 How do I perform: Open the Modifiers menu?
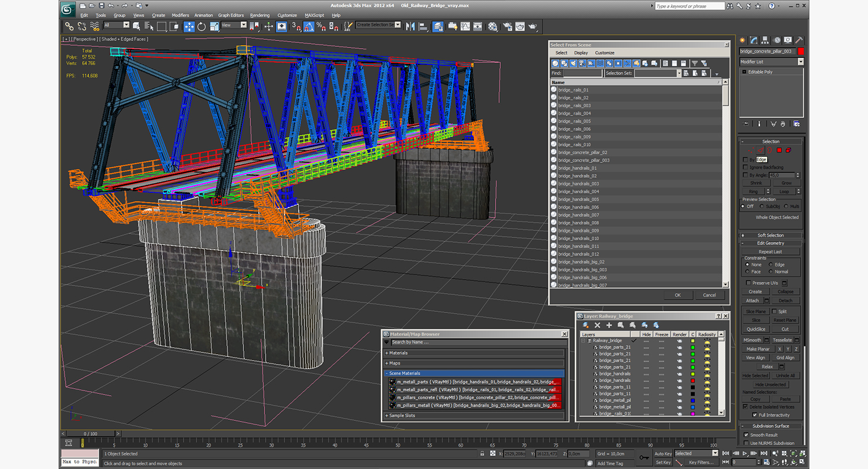pyautogui.click(x=180, y=15)
